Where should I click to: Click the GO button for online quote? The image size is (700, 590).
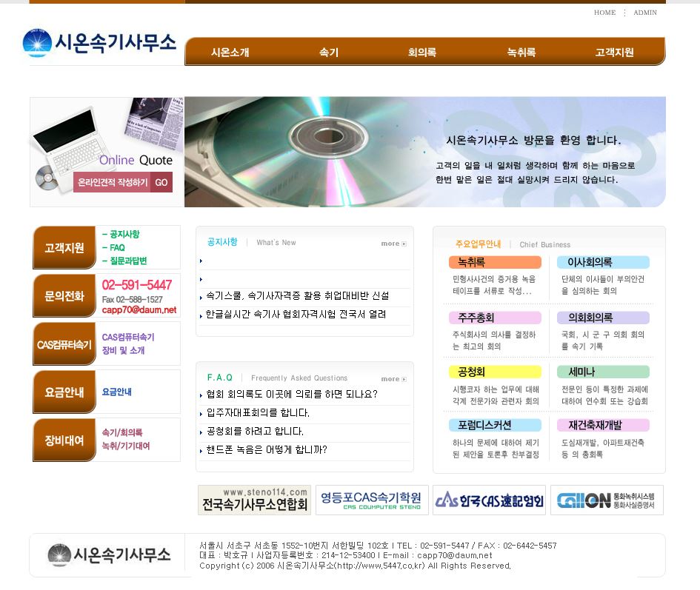(x=161, y=183)
